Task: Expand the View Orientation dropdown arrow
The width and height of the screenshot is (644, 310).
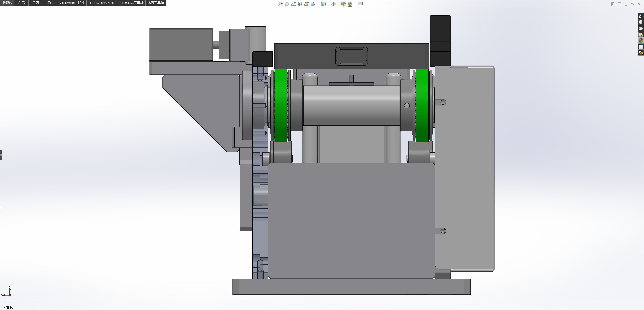Action: tap(318, 4)
